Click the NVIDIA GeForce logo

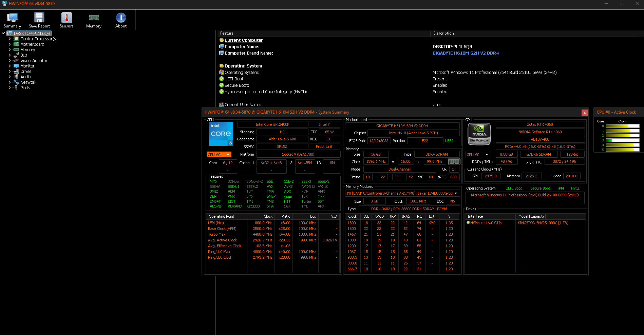[x=479, y=134]
